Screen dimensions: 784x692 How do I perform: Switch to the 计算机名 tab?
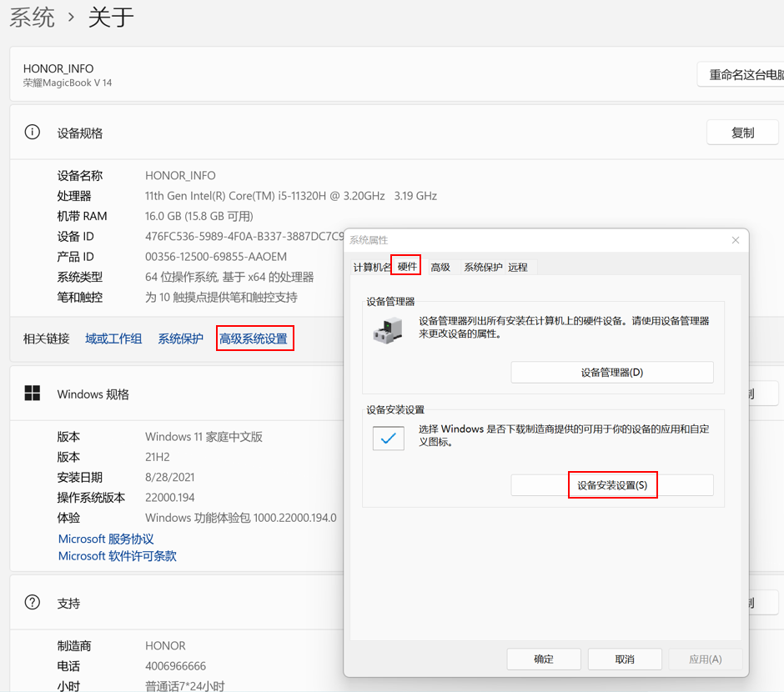[x=372, y=267]
